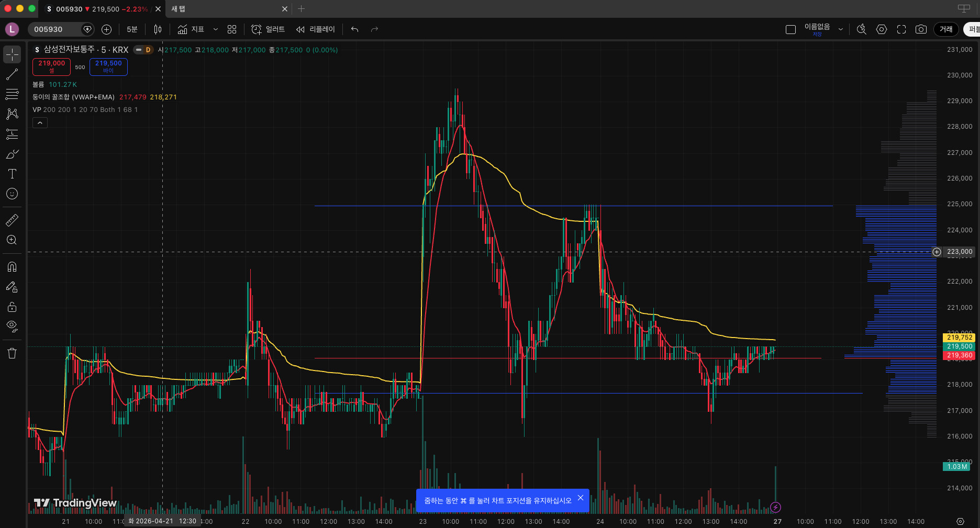Viewport: 980px width, 528px height.
Task: Click the yellow 219,752 price label
Action: 959,338
